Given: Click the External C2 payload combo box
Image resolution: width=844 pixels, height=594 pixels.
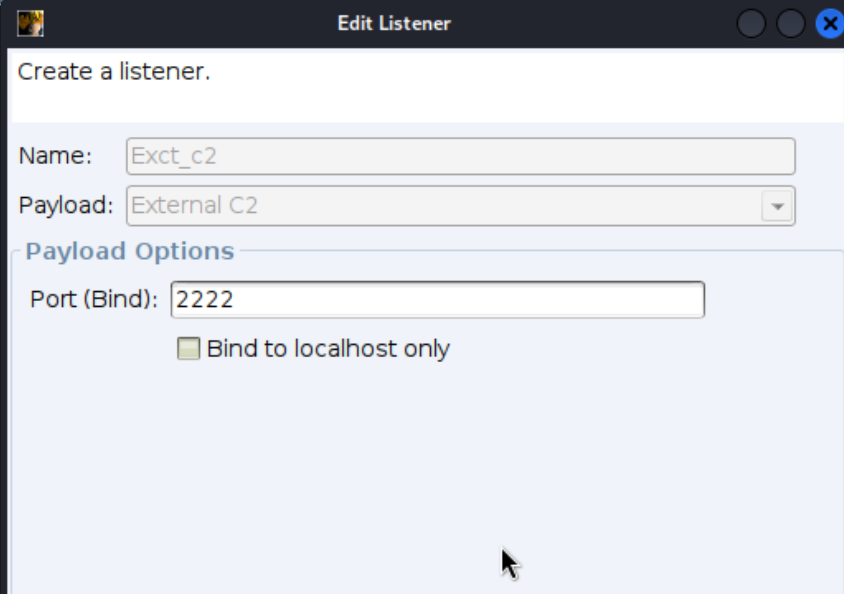Looking at the screenshot, I should (440, 206).
